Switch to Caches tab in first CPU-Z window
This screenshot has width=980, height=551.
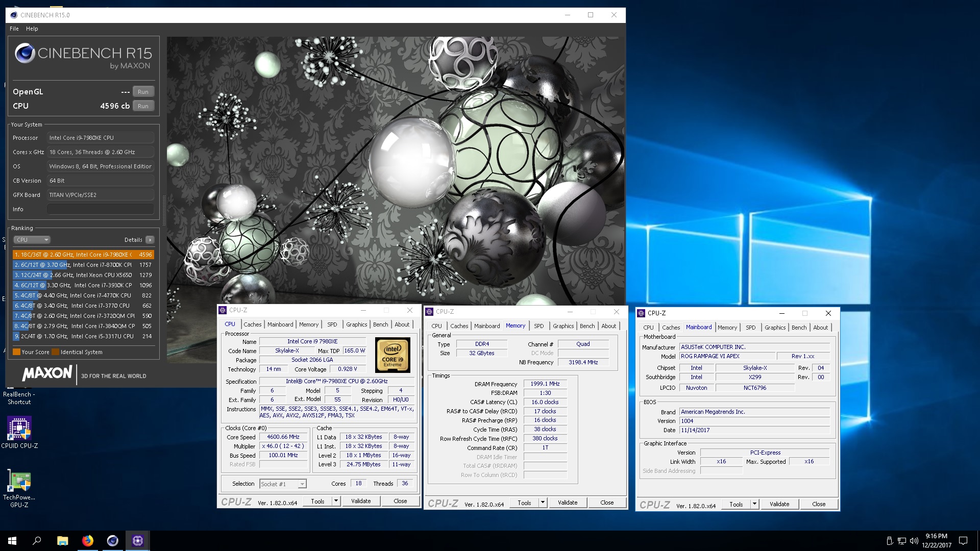(252, 324)
